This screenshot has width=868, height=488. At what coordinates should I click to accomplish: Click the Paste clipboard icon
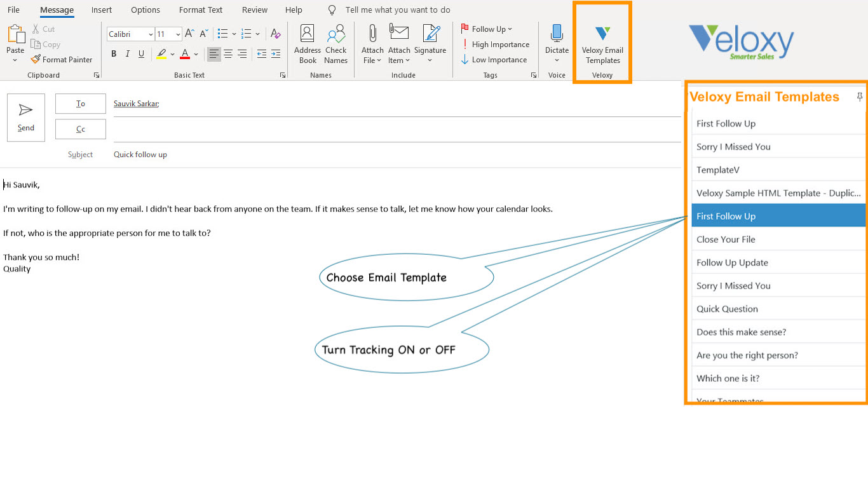tap(15, 35)
